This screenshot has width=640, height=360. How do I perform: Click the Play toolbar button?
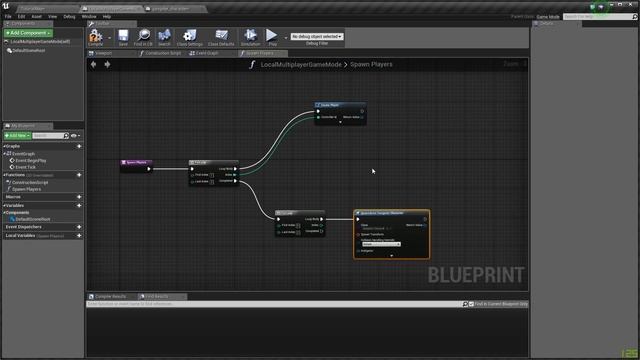coord(272,37)
